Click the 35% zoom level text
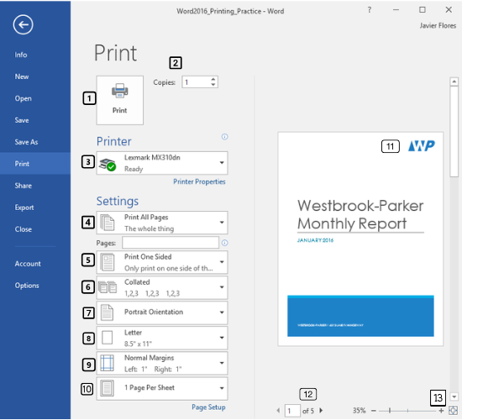 point(359,411)
